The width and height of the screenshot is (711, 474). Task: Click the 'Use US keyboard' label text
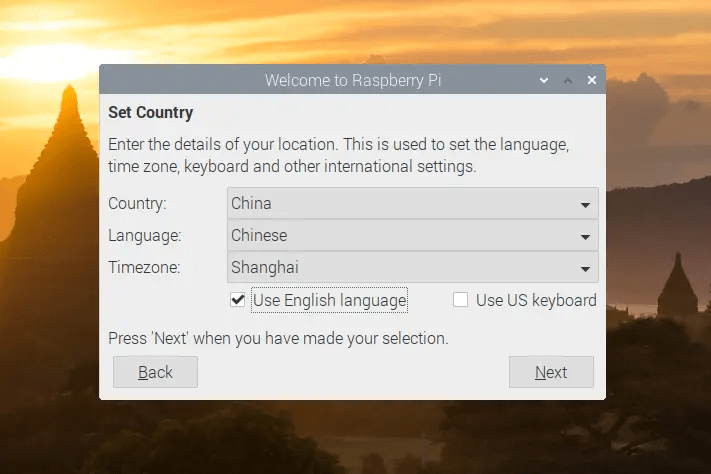[x=536, y=300]
